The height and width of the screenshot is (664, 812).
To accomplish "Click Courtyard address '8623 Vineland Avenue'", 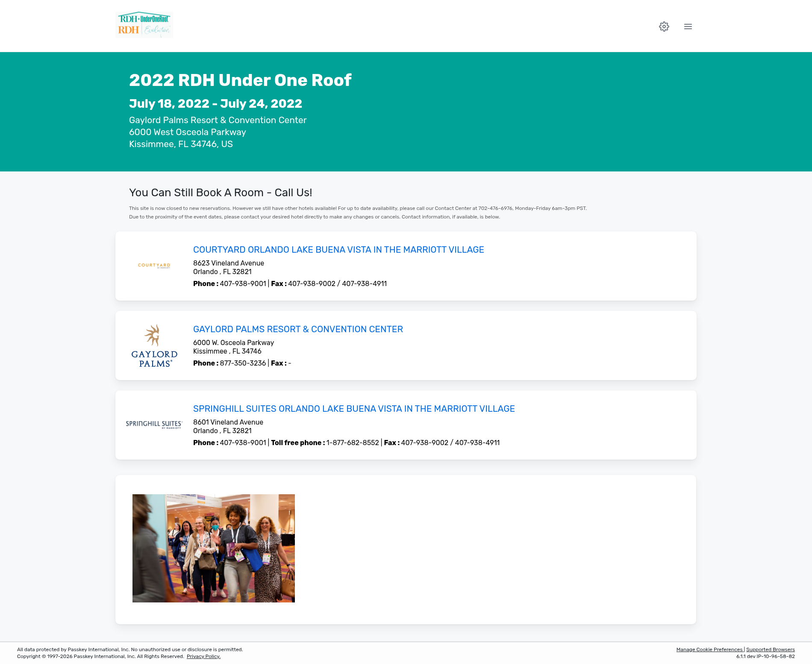I will point(229,263).
